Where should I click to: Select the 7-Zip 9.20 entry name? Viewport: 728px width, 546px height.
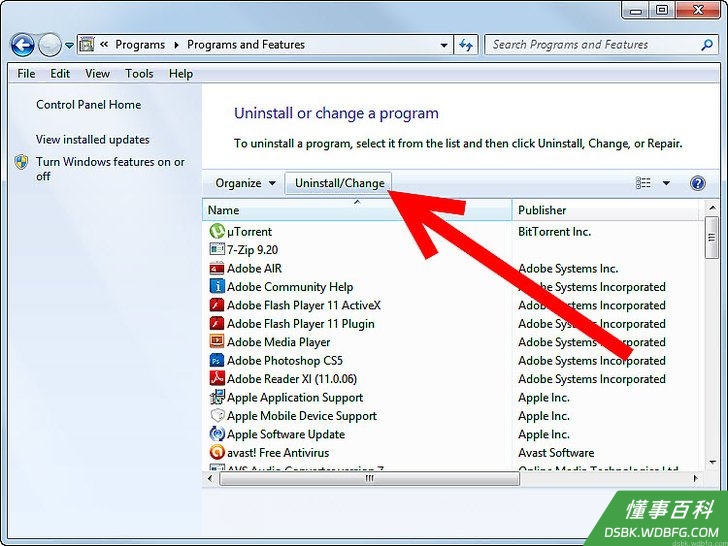(x=252, y=250)
